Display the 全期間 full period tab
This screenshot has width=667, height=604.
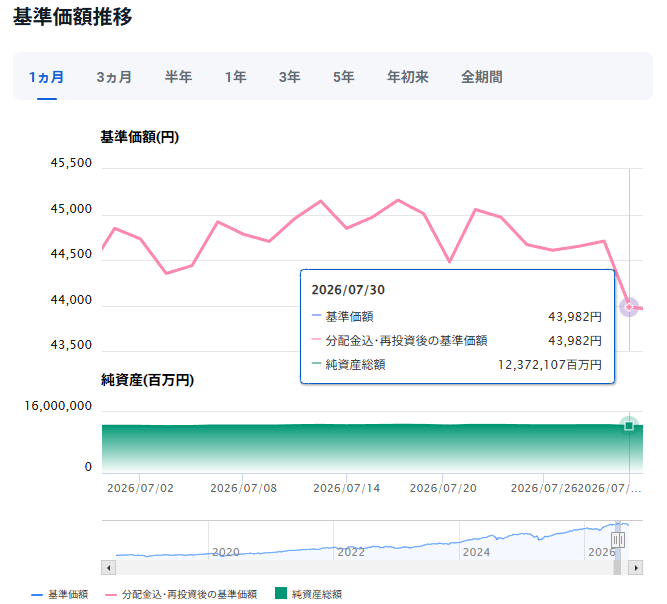coord(482,77)
